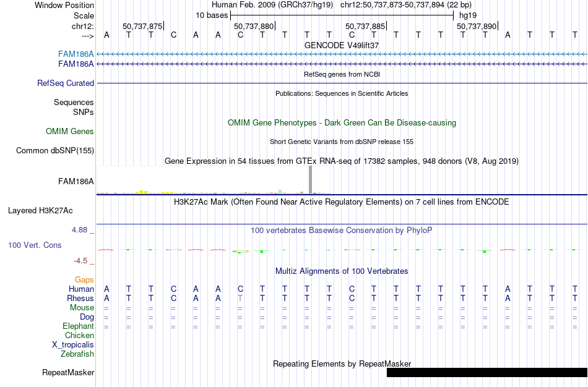Click 'Multiz Alignments of 100 Vertebrates' title

342,271
